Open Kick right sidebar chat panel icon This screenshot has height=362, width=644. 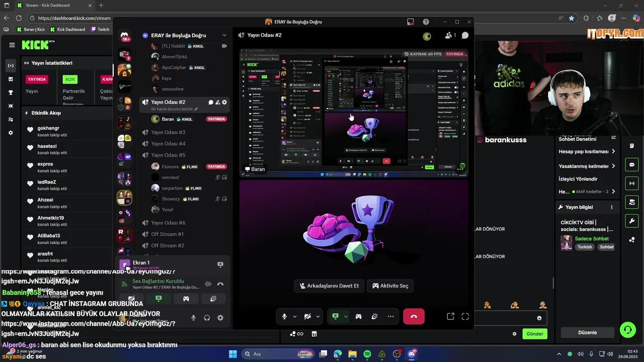pyautogui.click(x=632, y=164)
